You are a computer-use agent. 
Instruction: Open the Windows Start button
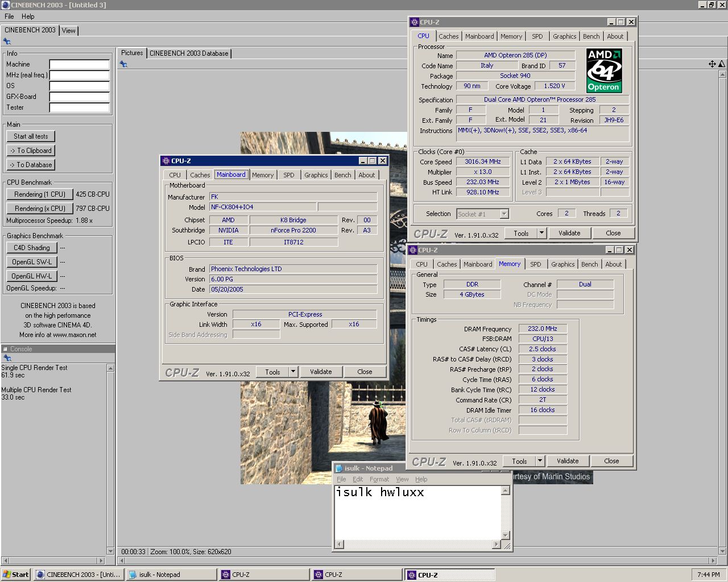coord(16,575)
